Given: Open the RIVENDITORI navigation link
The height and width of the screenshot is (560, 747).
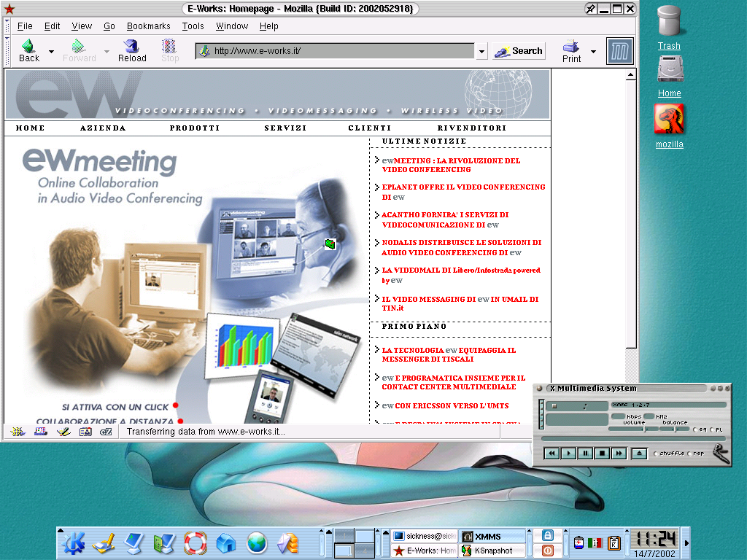Looking at the screenshot, I should 472,128.
